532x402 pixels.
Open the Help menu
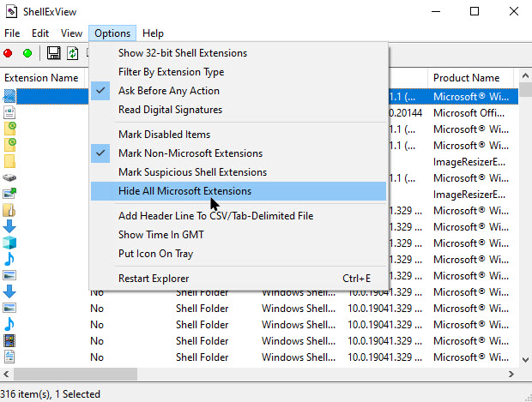coord(153,33)
